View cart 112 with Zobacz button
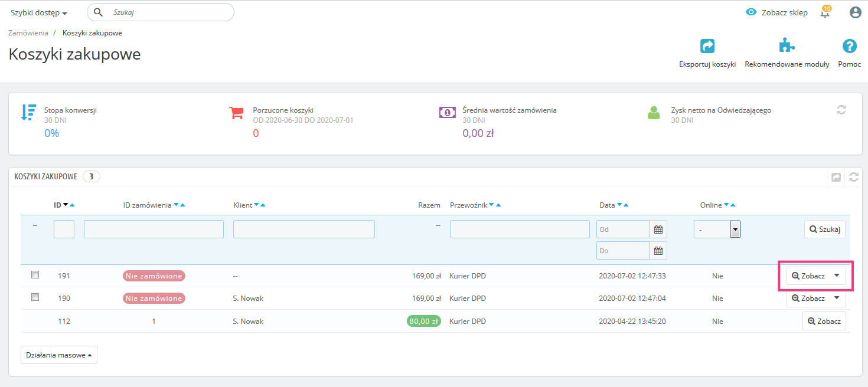 click(x=824, y=322)
